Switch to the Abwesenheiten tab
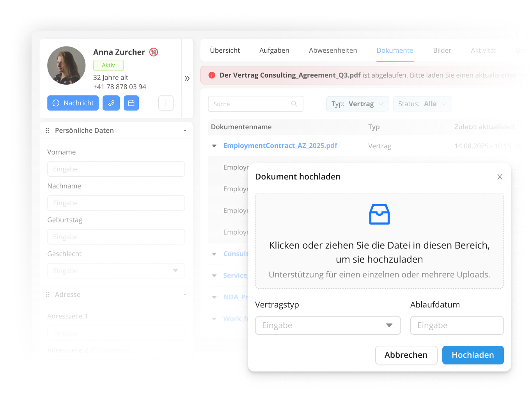This screenshot has height=398, width=532. (333, 50)
